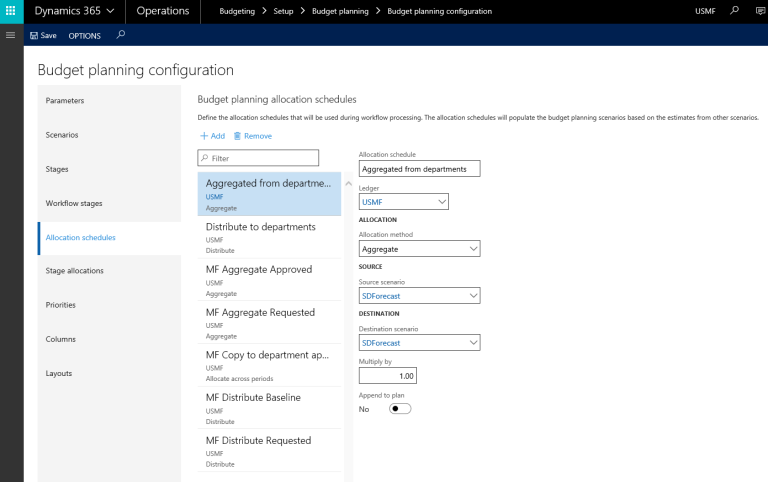Image resolution: width=768 pixels, height=482 pixels.
Task: Open the messages chat icon
Action: 757,11
